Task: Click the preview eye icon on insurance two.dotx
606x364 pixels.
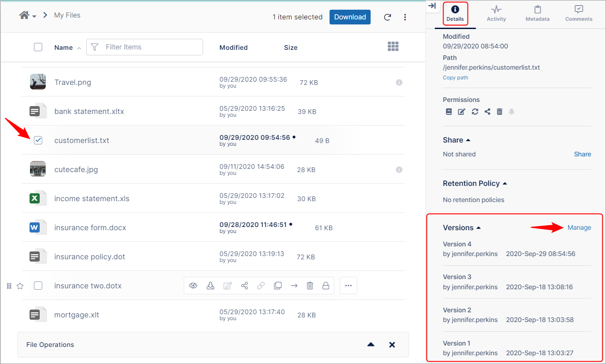Action: [193, 286]
